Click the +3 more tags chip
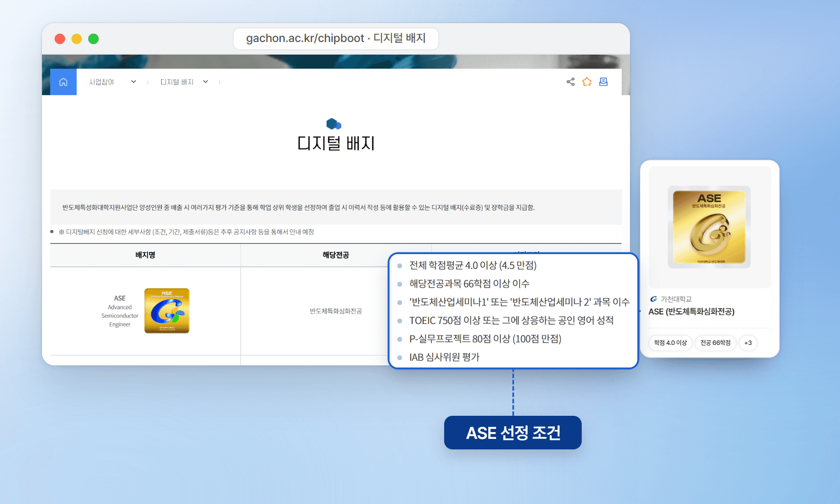Image resolution: width=840 pixels, height=504 pixels. click(x=748, y=343)
